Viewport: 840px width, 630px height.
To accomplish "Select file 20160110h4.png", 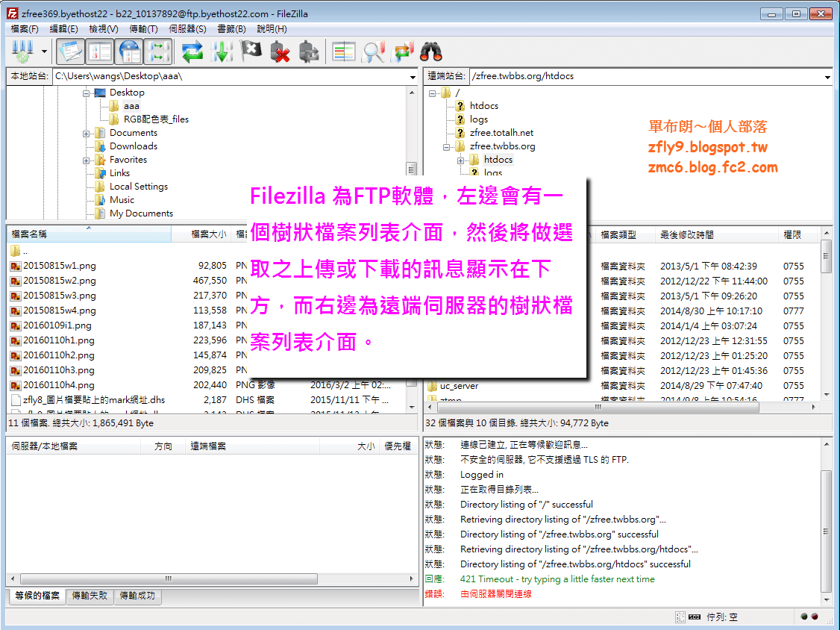I will pyautogui.click(x=58, y=385).
